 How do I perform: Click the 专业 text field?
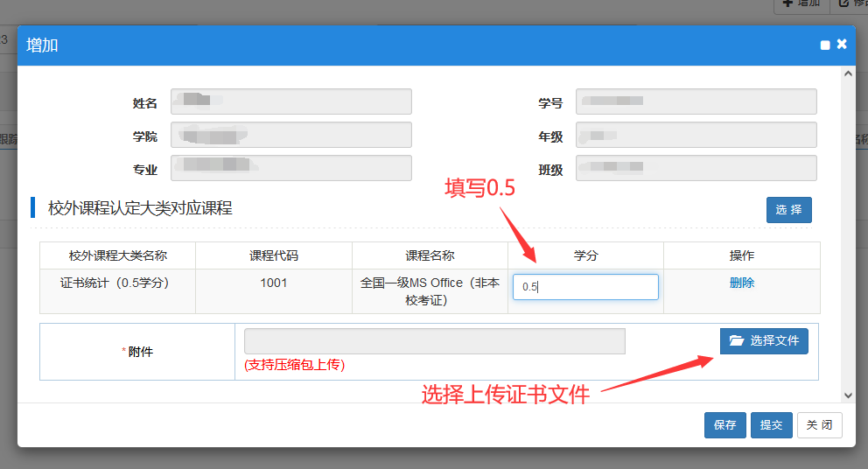point(290,168)
